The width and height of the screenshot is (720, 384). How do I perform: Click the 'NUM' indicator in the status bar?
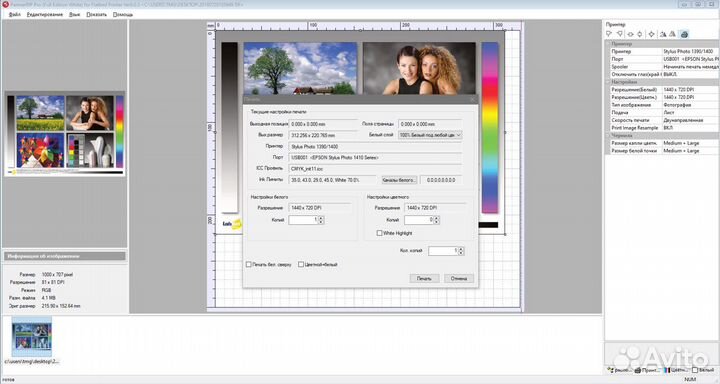pos(690,379)
